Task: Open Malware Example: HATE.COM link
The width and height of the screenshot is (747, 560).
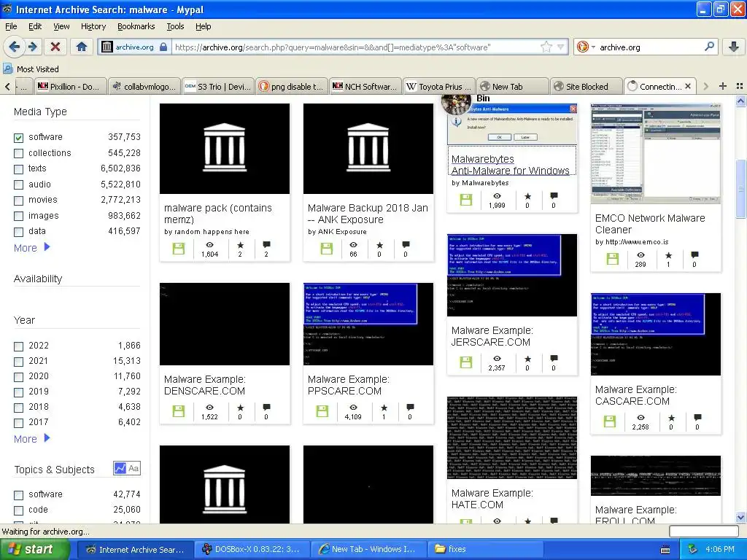Action: [x=492, y=499]
